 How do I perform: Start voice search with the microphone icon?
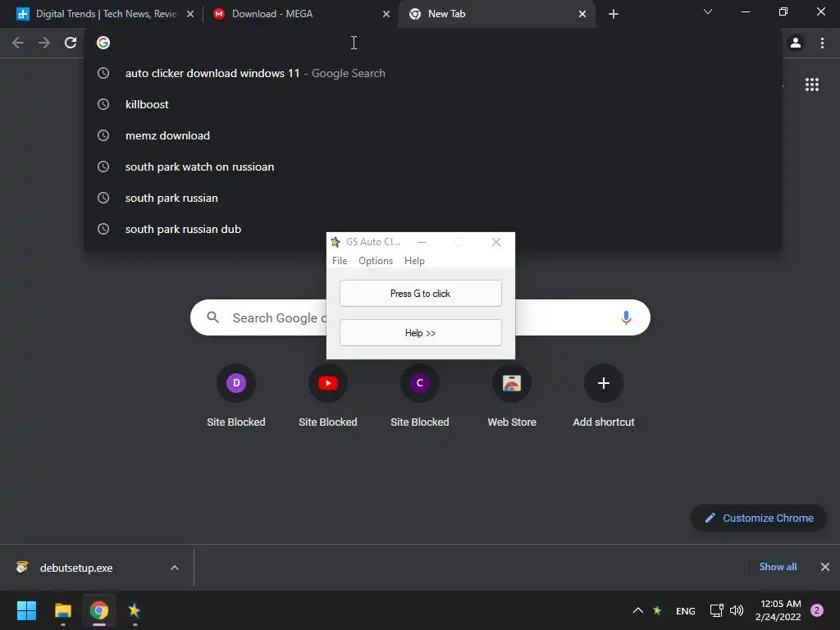point(626,317)
